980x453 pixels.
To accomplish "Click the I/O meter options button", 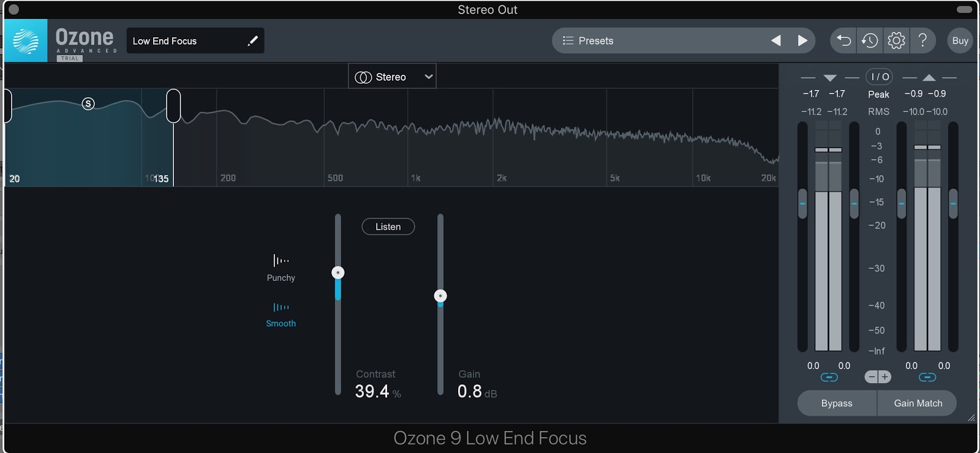I will 879,77.
